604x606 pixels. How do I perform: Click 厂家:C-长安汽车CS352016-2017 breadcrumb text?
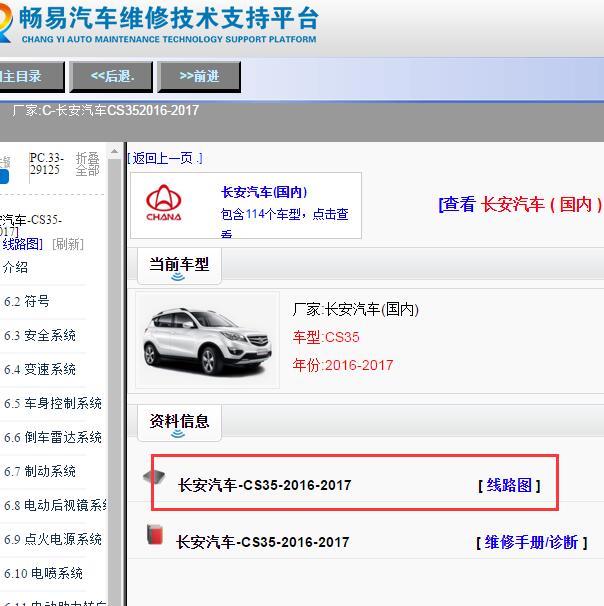(x=105, y=111)
